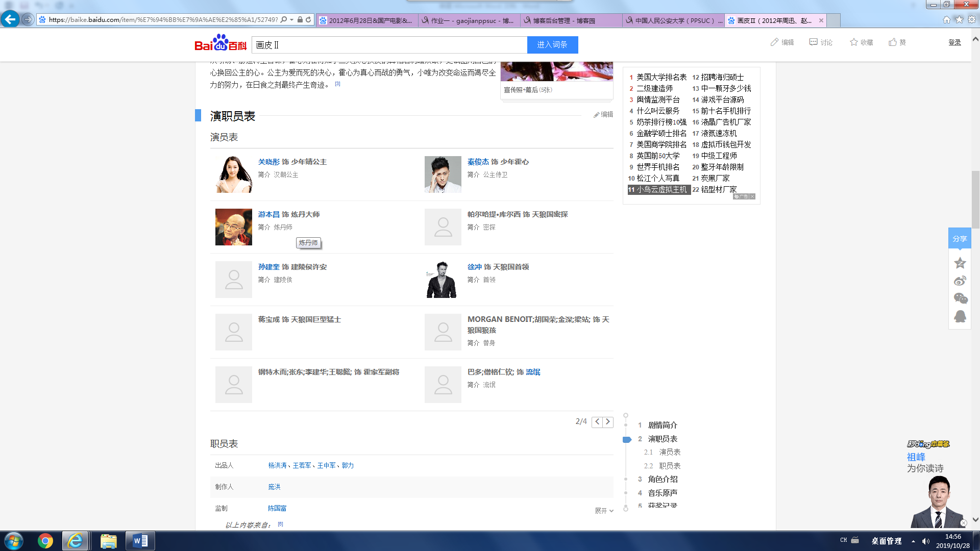Open address bar search dropdown arrow

(x=291, y=20)
